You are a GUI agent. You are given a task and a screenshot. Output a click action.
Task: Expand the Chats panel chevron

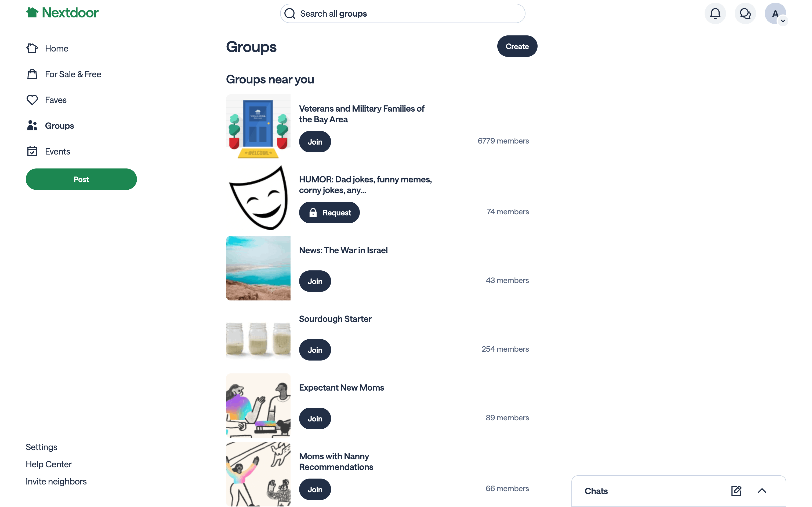tap(762, 491)
